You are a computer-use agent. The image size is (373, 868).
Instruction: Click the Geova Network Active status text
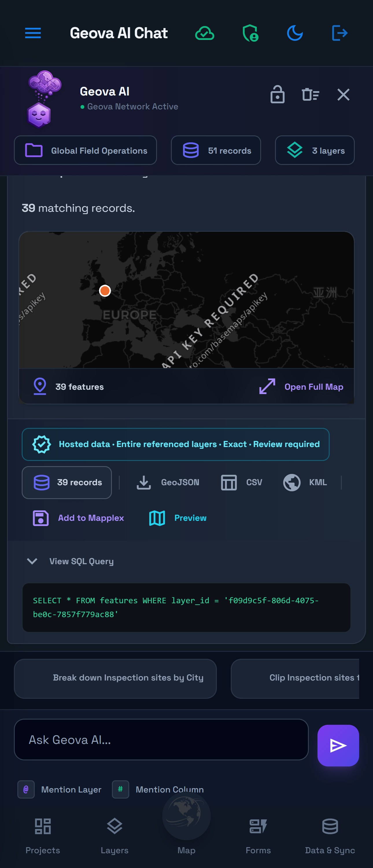(x=133, y=106)
